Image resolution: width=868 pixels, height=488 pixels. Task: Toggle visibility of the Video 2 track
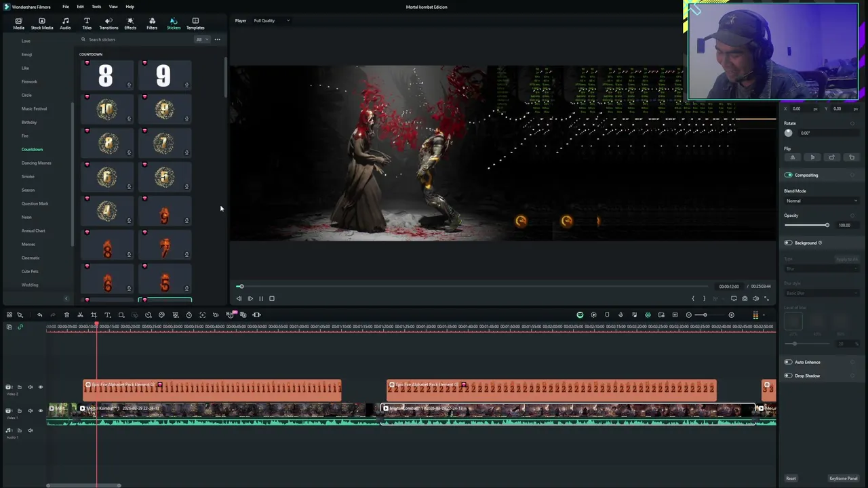point(40,387)
